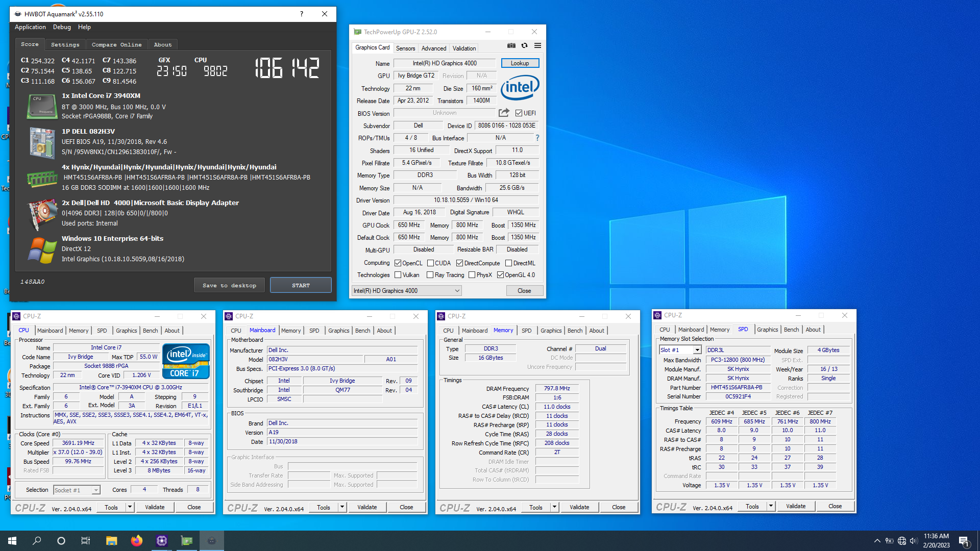Click the BIOS export share icon in GPU-Z

(x=504, y=113)
